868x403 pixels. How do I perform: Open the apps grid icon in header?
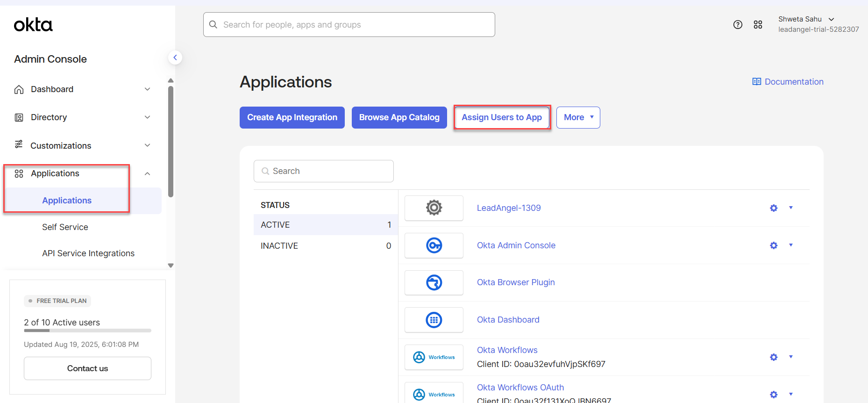click(x=758, y=25)
